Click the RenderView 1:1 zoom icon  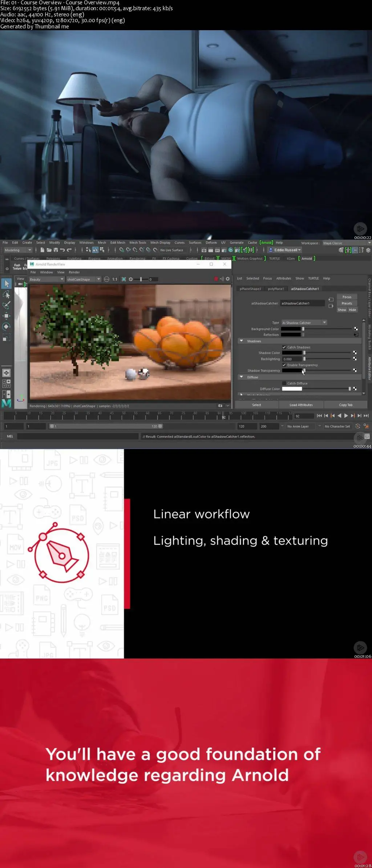click(x=115, y=279)
